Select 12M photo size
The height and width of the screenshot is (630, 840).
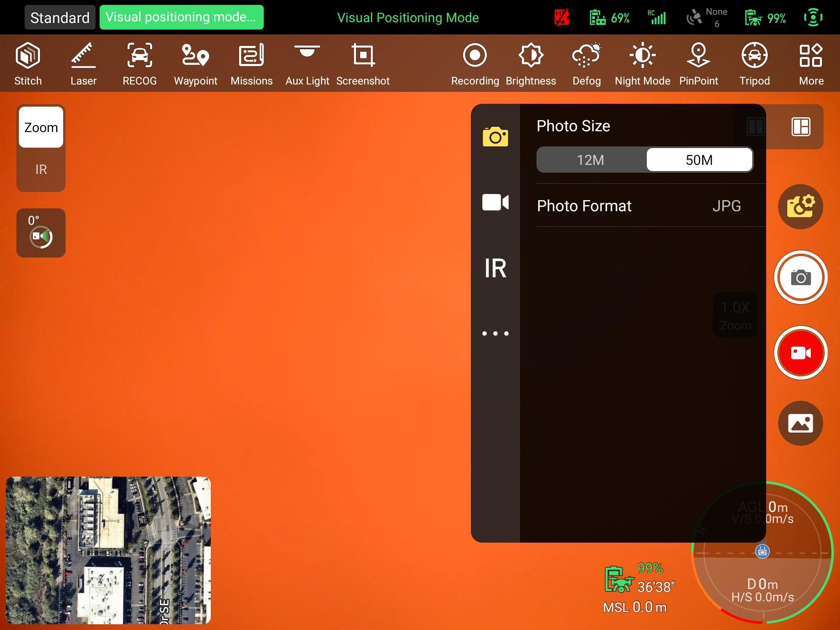point(591,160)
